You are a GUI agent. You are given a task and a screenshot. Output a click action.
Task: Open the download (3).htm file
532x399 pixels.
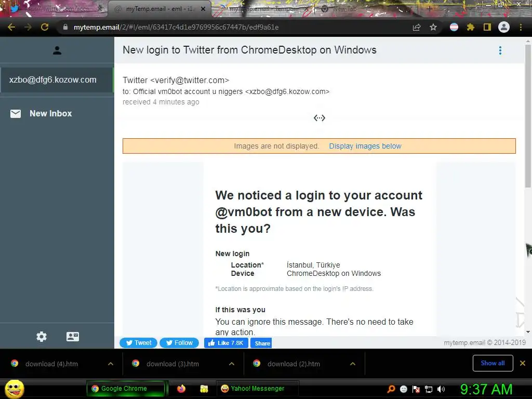[172, 364]
